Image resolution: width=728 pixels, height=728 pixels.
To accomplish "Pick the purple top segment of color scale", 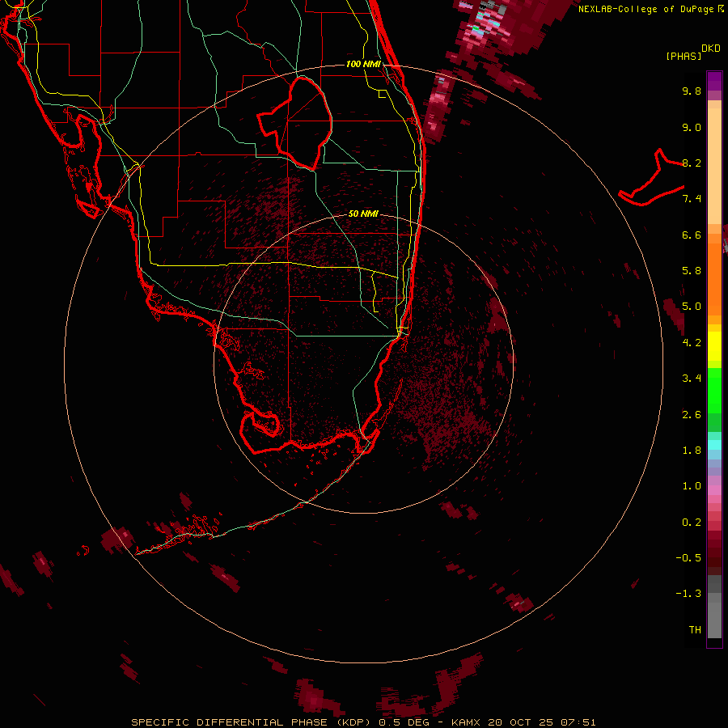I will 714,81.
